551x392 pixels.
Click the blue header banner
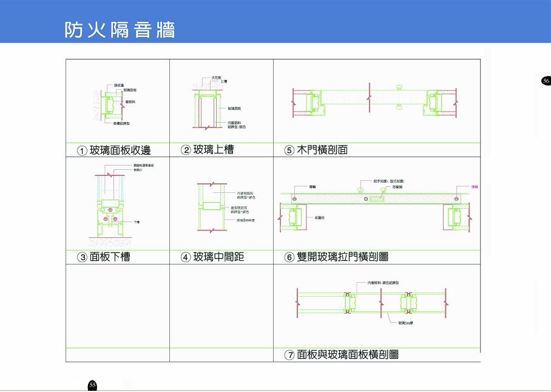(x=275, y=21)
